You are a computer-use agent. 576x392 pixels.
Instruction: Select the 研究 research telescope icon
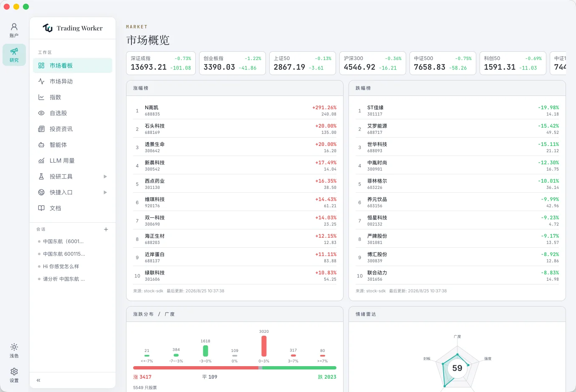click(x=14, y=55)
